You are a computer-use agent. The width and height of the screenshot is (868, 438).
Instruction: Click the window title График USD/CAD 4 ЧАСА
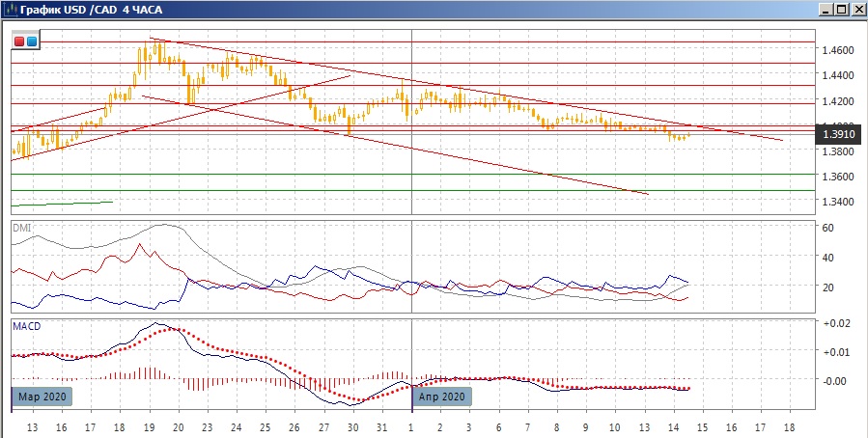[x=92, y=10]
